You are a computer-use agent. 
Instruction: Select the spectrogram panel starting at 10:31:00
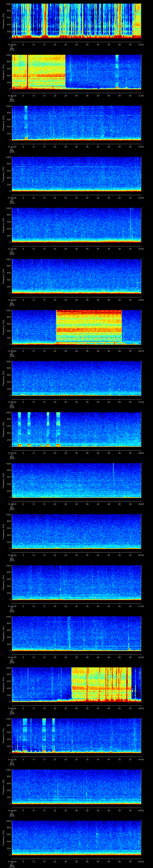(x=76, y=123)
